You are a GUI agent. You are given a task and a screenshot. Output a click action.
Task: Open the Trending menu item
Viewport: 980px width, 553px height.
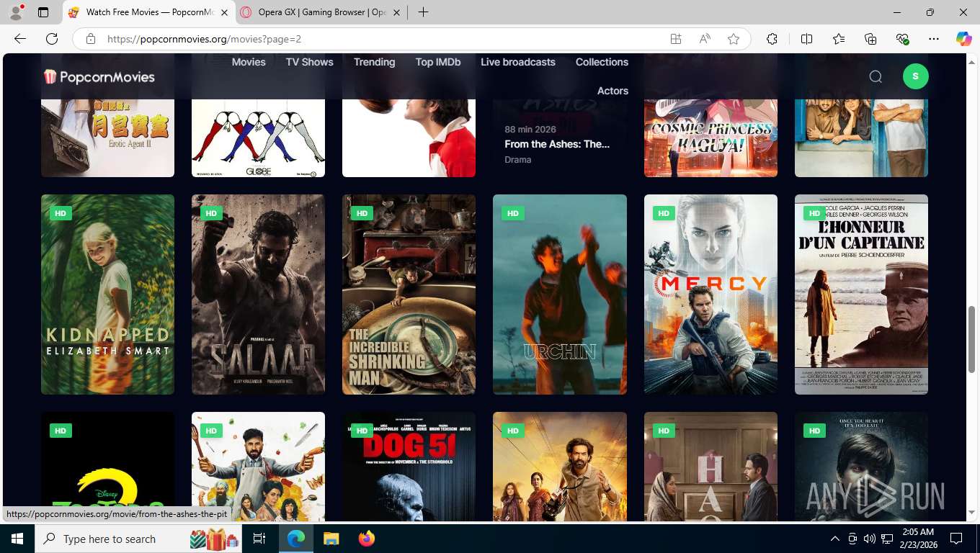coord(375,62)
